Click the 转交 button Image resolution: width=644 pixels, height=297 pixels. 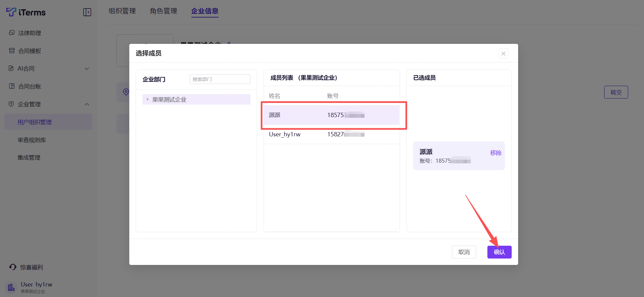[x=616, y=92]
